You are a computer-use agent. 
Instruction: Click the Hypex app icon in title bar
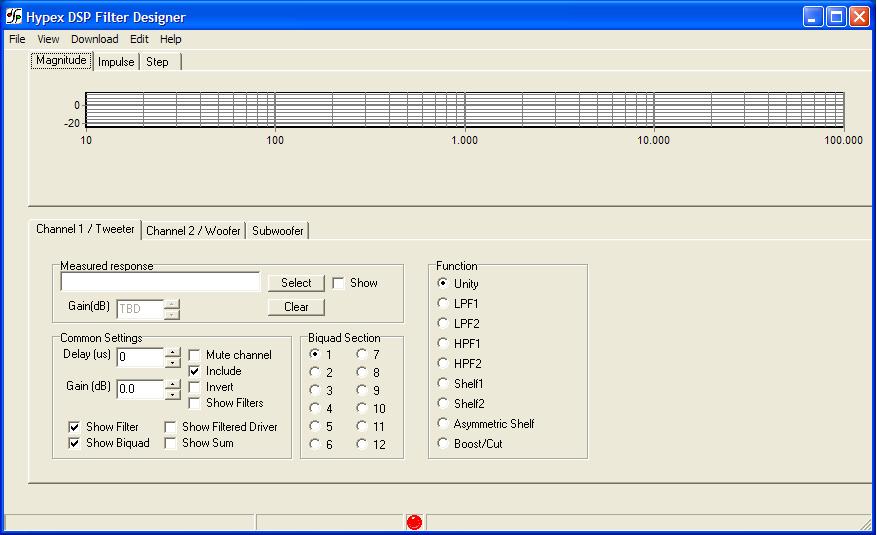click(14, 16)
